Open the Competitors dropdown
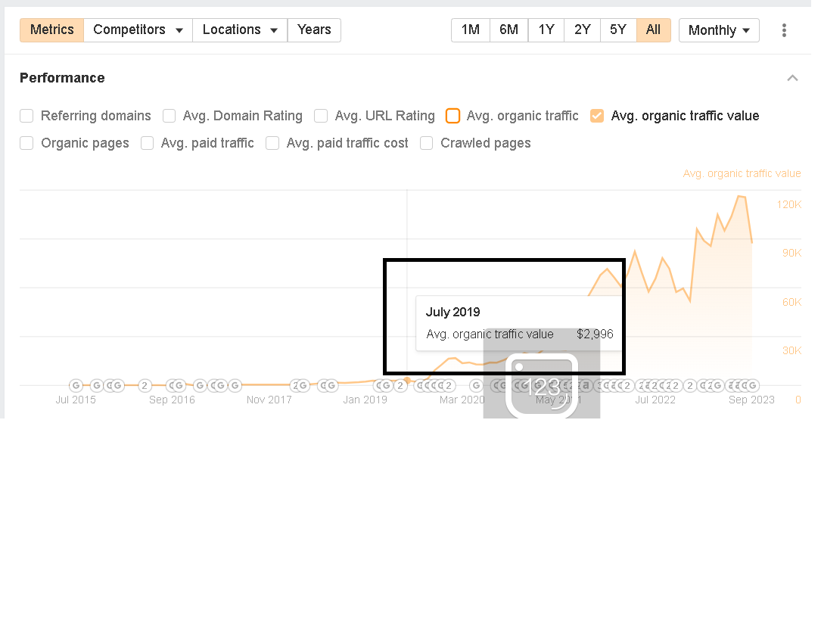This screenshot has height=644, width=821. click(x=138, y=30)
